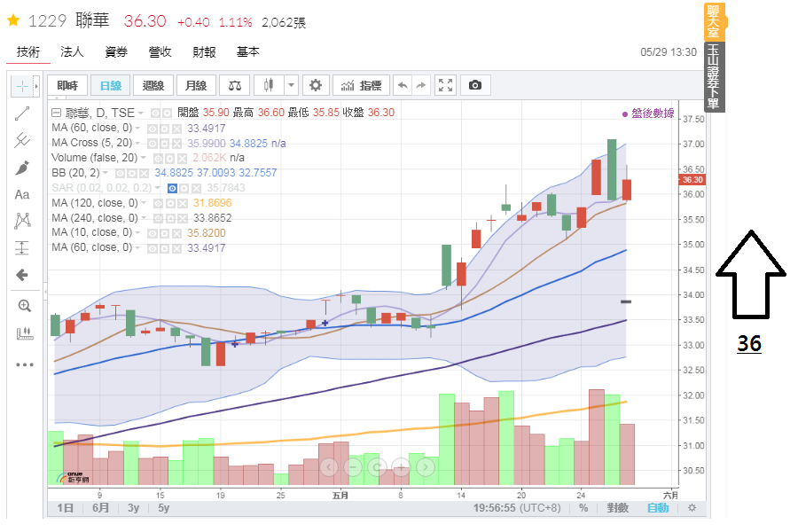Take a chart snapshot with the camera icon
The height and width of the screenshot is (532, 798).
[x=475, y=85]
